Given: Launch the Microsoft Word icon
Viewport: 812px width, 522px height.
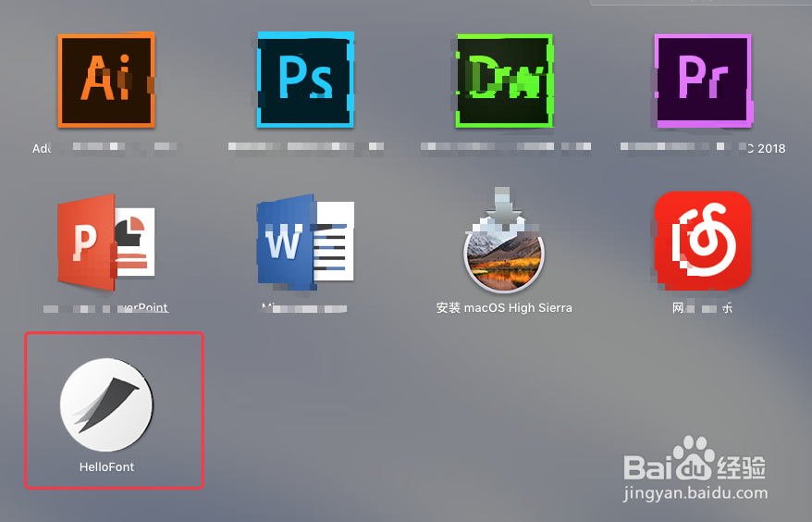Looking at the screenshot, I should point(305,242).
